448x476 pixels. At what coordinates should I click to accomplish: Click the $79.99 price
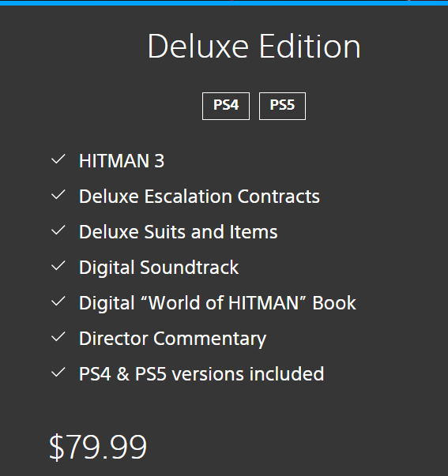coord(98,447)
